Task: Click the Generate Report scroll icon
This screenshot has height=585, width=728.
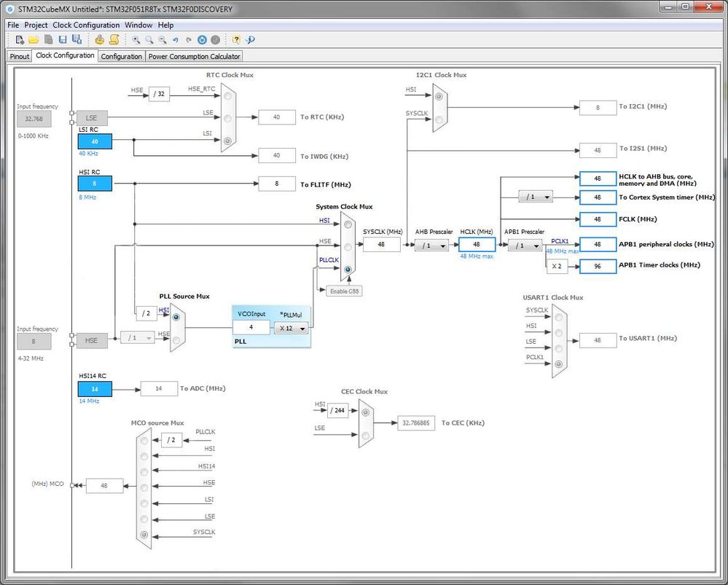Action: click(114, 40)
